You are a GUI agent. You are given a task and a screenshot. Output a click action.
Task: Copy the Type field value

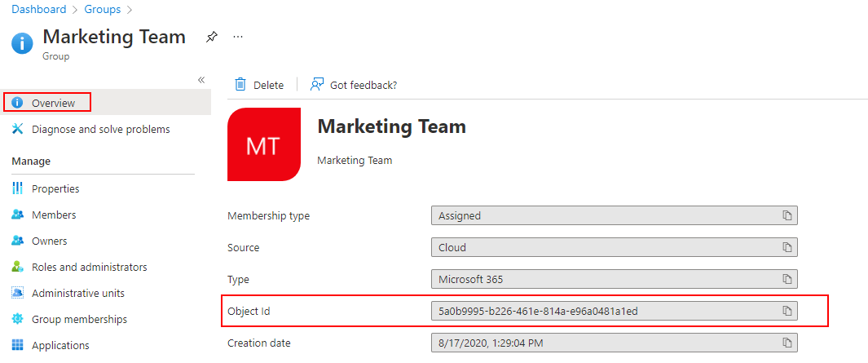pos(786,279)
